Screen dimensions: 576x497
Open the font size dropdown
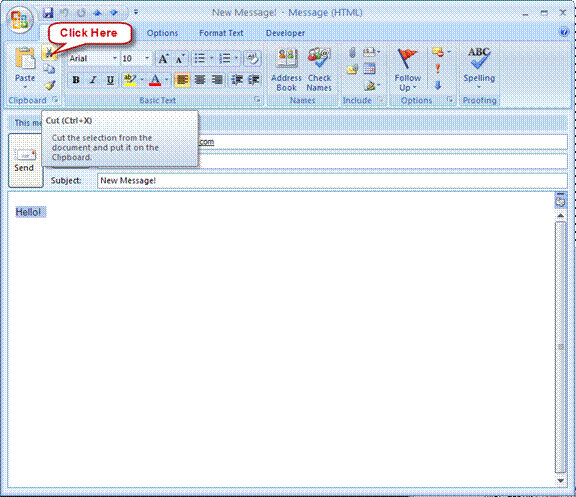coord(147,58)
